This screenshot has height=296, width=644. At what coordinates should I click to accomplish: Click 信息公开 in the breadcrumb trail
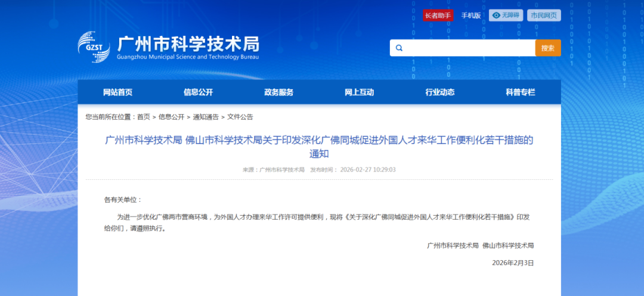pos(171,117)
